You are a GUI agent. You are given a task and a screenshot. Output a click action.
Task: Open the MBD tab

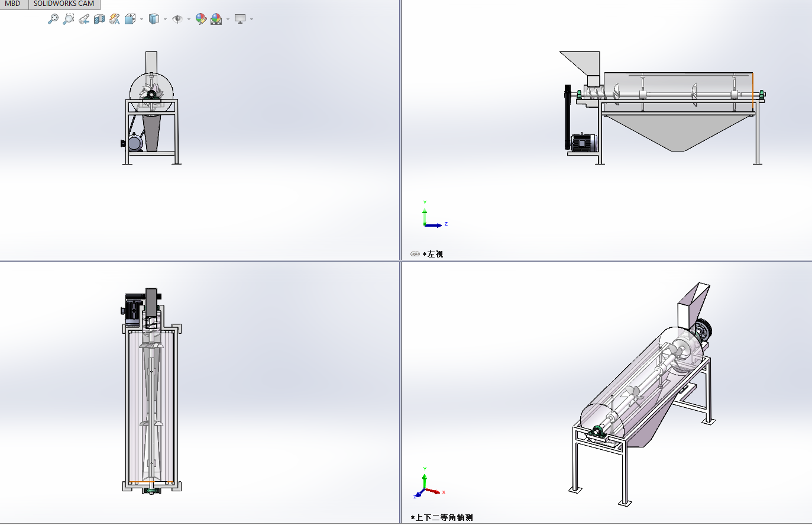pyautogui.click(x=12, y=4)
